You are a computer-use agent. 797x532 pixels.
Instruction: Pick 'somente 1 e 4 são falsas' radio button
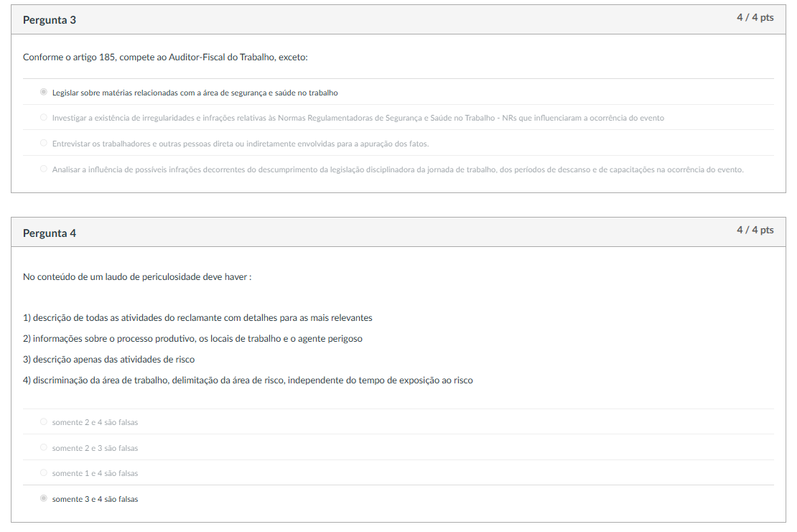click(44, 473)
